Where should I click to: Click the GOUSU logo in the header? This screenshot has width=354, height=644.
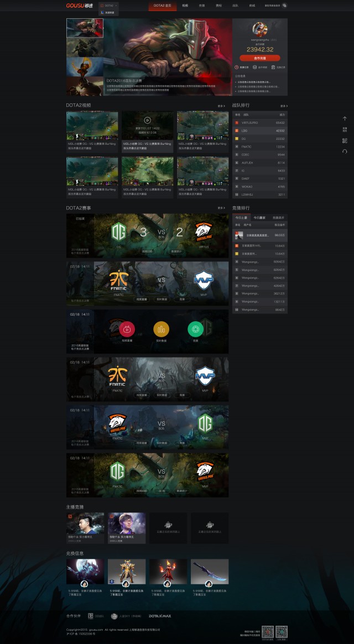click(x=79, y=6)
